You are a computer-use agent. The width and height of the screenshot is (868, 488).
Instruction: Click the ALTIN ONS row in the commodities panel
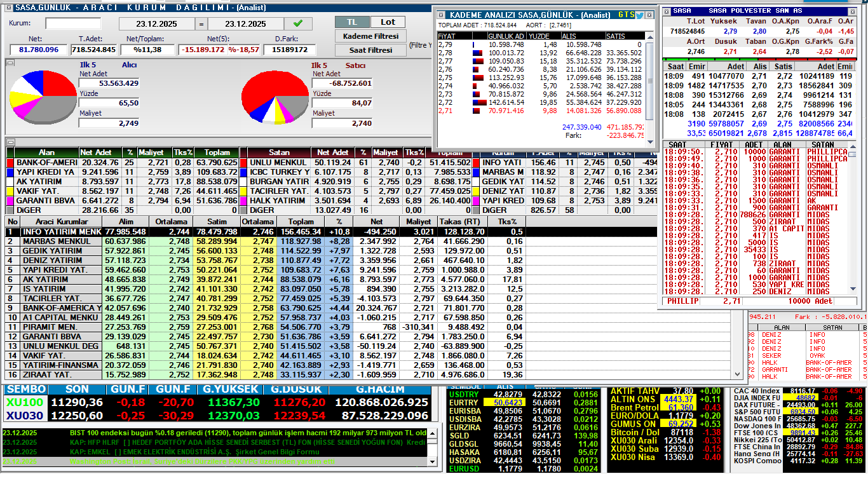(x=665, y=399)
